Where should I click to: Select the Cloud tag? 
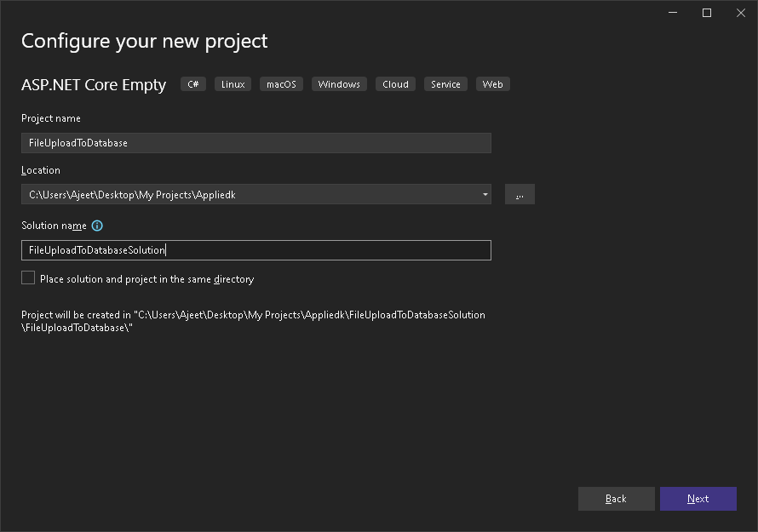point(395,84)
